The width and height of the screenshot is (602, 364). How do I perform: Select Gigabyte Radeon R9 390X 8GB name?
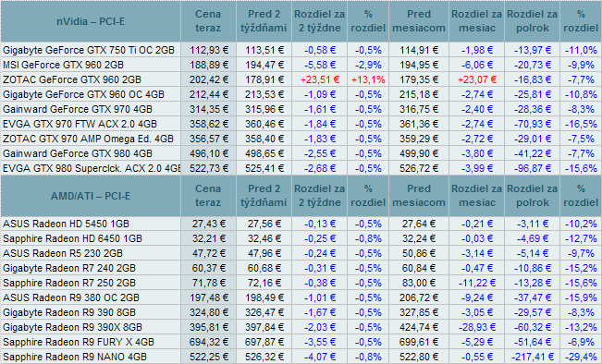72,327
